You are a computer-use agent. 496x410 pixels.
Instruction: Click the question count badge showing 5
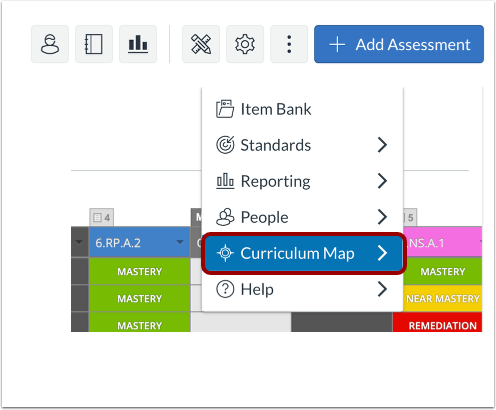tap(410, 218)
